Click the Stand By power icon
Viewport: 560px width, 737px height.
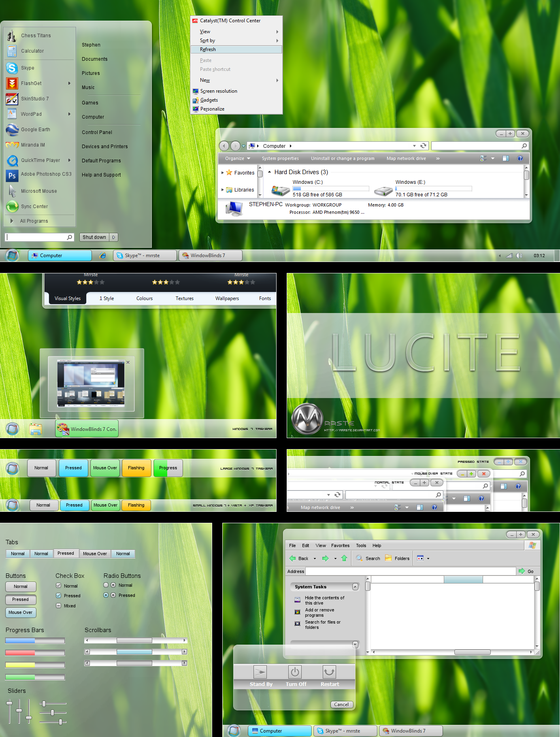260,672
